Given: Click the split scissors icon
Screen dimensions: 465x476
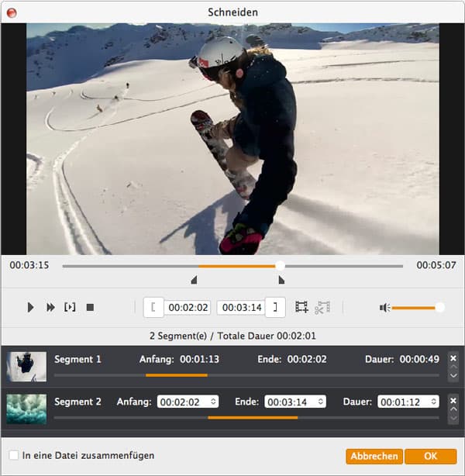Looking at the screenshot, I should tap(322, 308).
